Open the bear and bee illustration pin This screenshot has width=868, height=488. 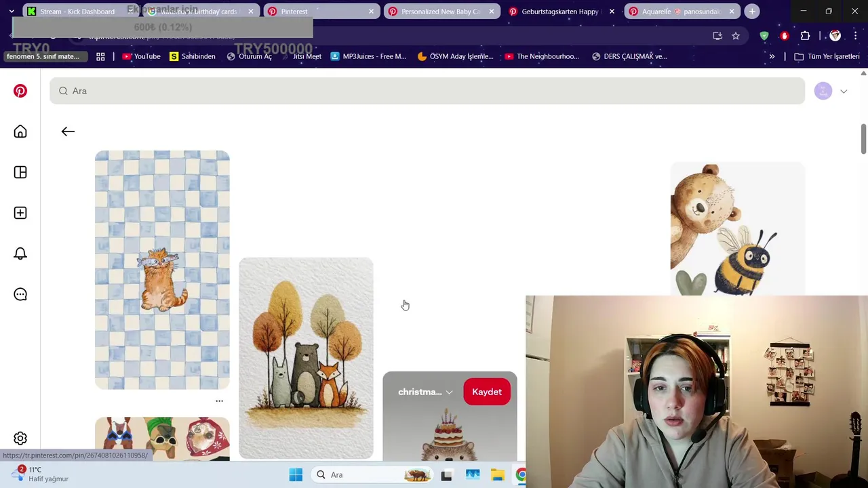click(737, 229)
